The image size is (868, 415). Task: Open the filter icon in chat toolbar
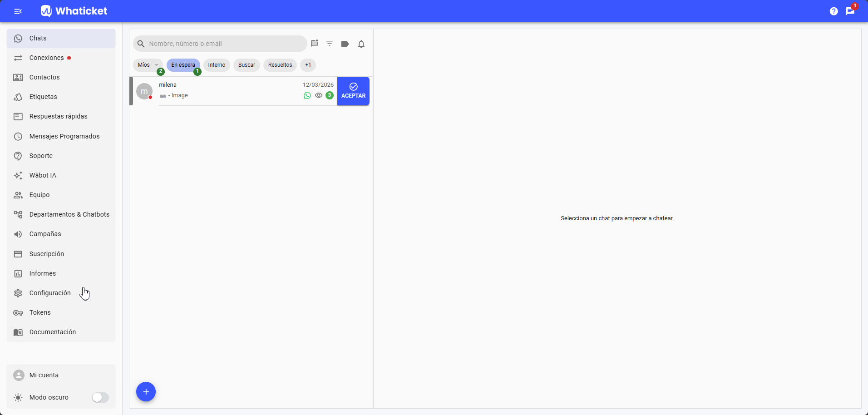point(330,44)
